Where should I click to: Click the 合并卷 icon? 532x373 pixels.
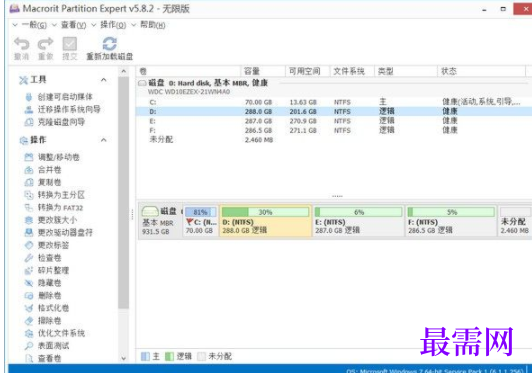pos(29,170)
